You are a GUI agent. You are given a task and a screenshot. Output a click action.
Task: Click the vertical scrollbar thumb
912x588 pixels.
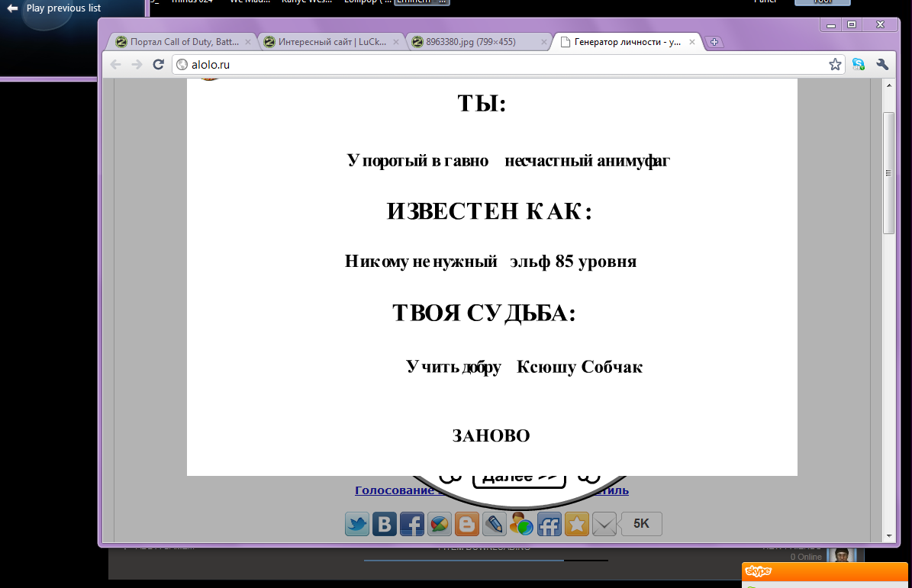tap(889, 173)
